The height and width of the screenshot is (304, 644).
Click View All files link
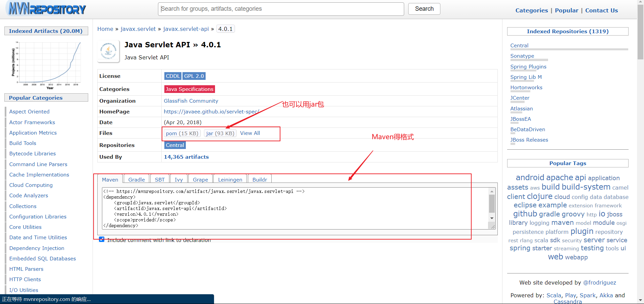coord(250,133)
